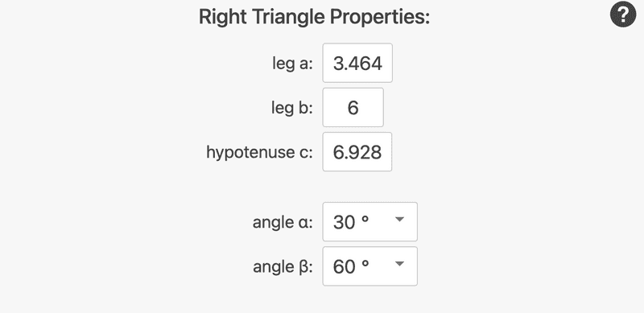Viewport: 644px width, 313px height.
Task: Place cursor in the 3.464 value
Action: click(x=357, y=64)
